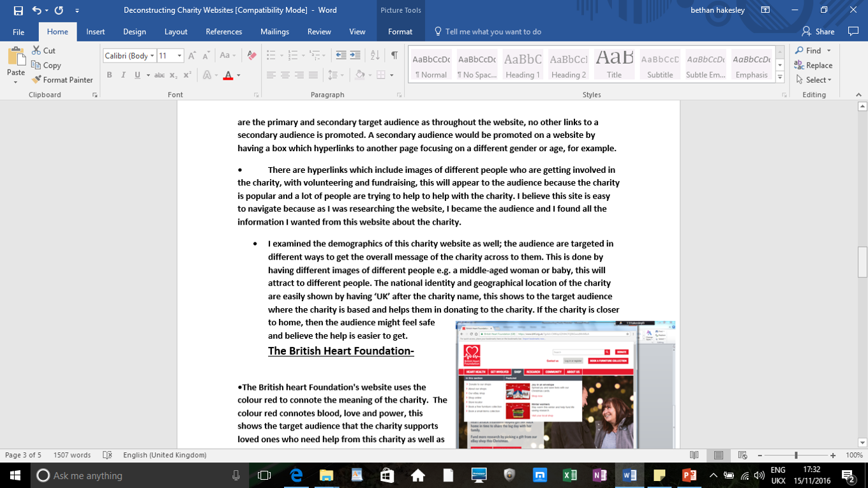Image resolution: width=868 pixels, height=488 pixels.
Task: Switch to the Insert tab
Action: (x=96, y=31)
